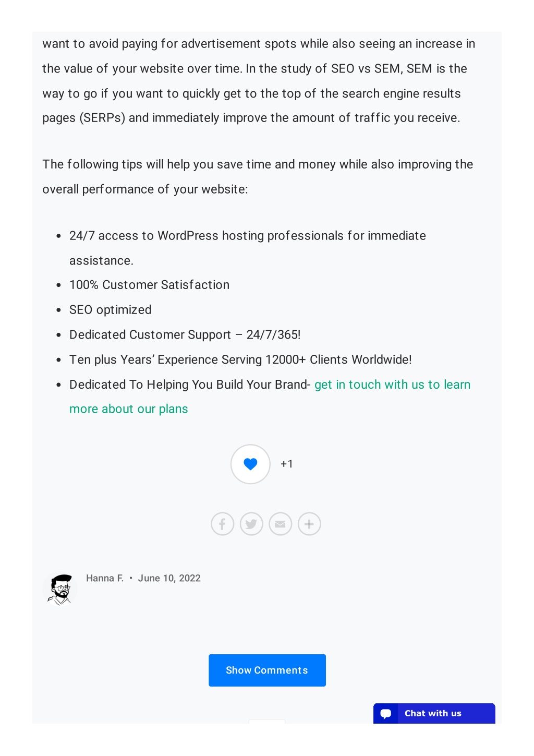Click the +1 like counter
The width and height of the screenshot is (534, 756).
click(x=287, y=464)
